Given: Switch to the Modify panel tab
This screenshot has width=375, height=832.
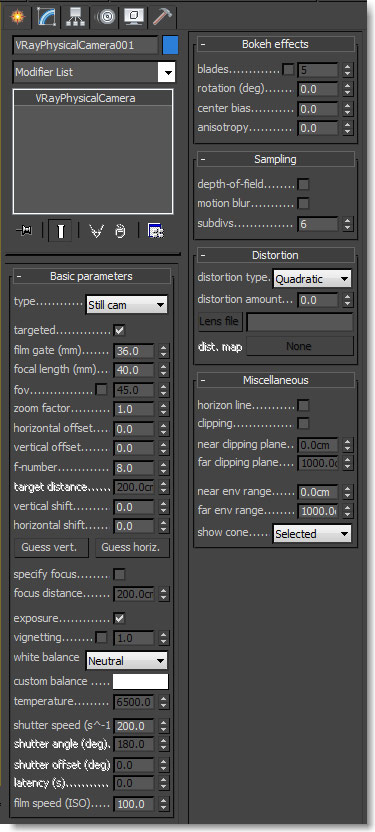Looking at the screenshot, I should pos(48,17).
